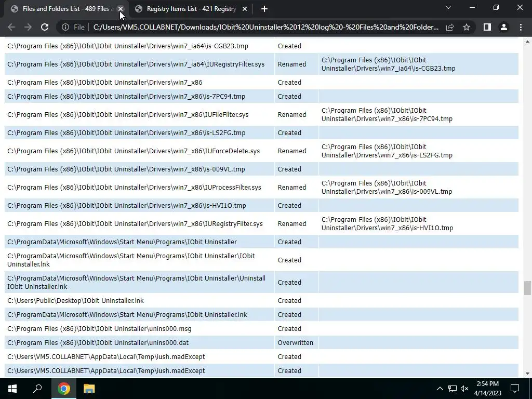Select the win7_ia64\is-CGB23.tmp path in the first column

pyautogui.click(x=128, y=46)
